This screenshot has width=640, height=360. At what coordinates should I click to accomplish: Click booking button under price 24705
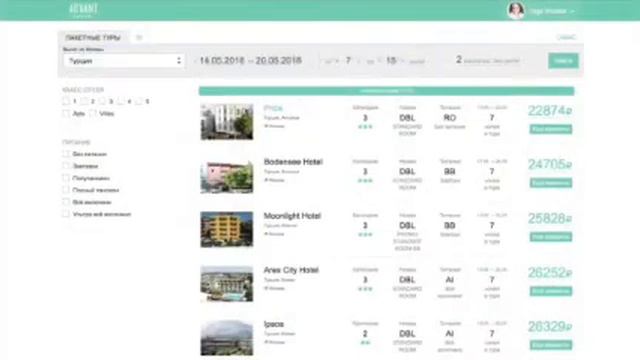[x=551, y=183]
